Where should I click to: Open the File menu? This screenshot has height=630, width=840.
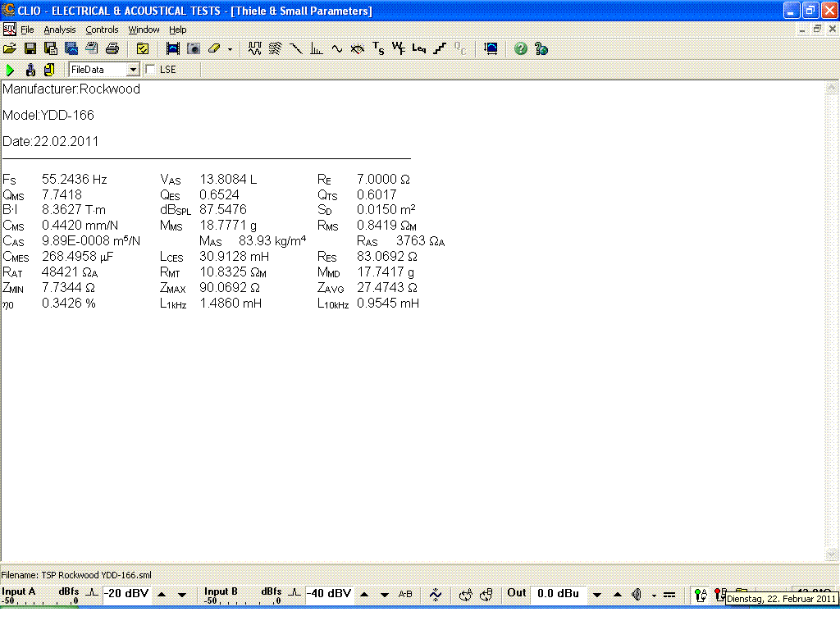point(27,30)
